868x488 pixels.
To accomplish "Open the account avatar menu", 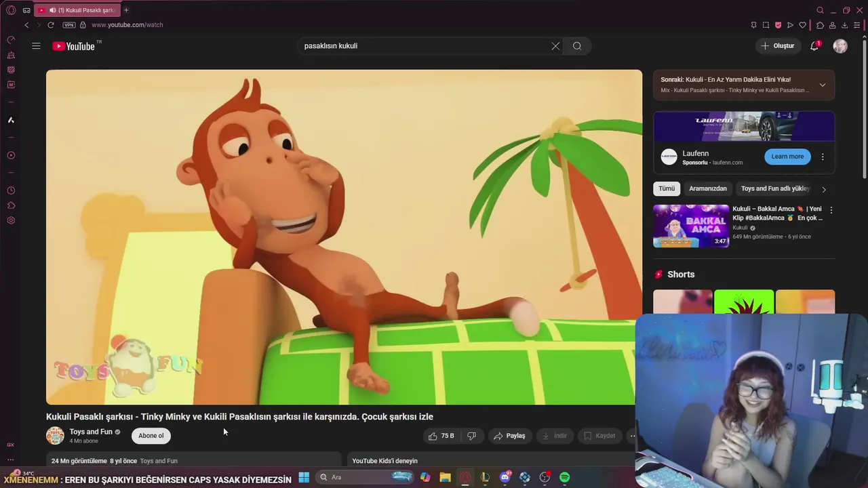I will click(840, 46).
